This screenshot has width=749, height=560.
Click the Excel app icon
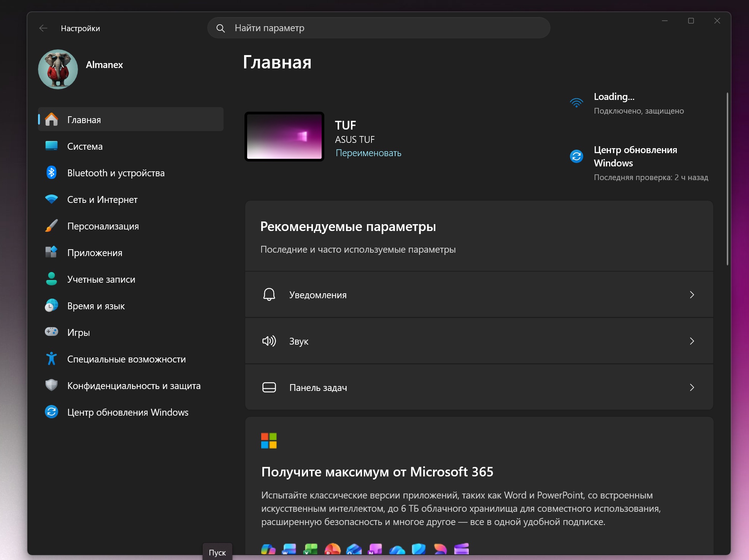click(x=310, y=549)
